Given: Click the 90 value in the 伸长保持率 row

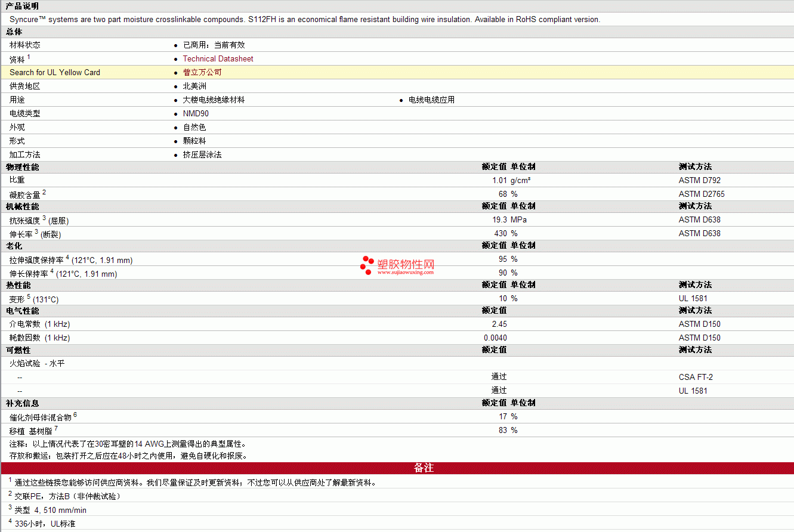Looking at the screenshot, I should tap(503, 273).
